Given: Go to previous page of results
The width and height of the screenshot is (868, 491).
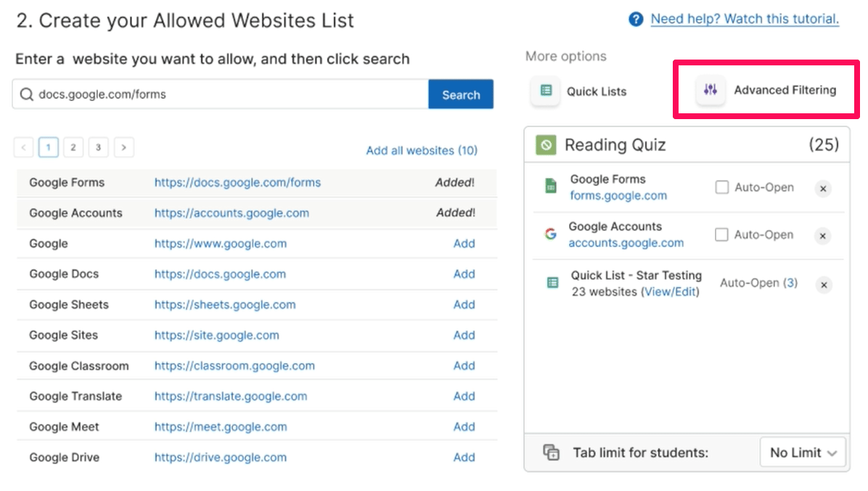Looking at the screenshot, I should coord(24,147).
